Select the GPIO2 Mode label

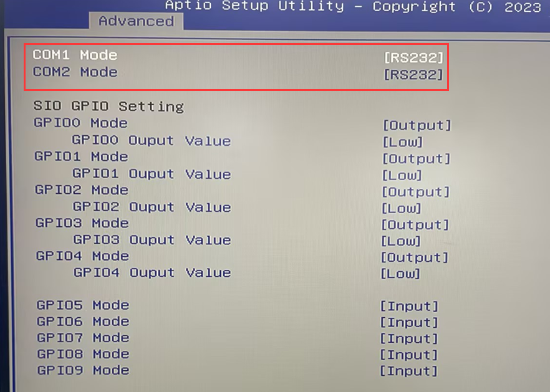coord(81,189)
